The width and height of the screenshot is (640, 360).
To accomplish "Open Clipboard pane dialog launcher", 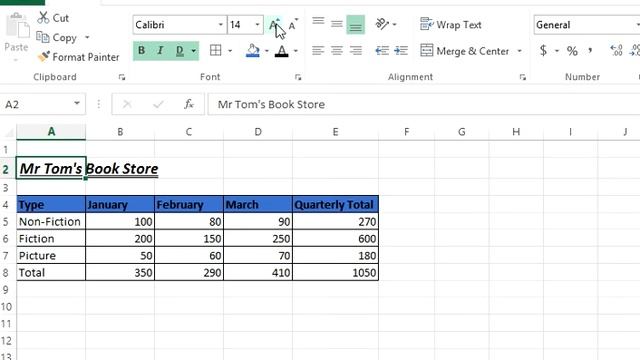I will click(122, 77).
